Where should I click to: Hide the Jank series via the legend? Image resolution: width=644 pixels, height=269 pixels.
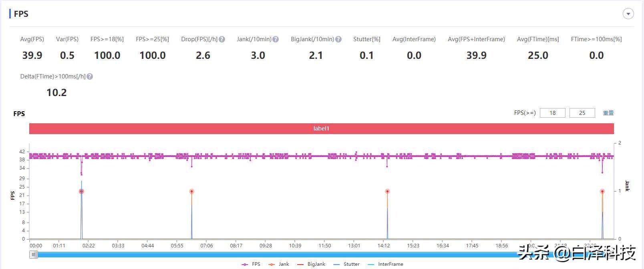click(279, 264)
